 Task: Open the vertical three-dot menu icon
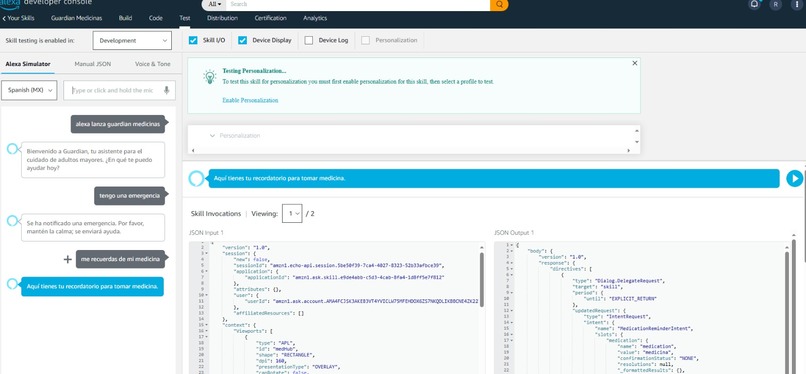[x=797, y=4]
